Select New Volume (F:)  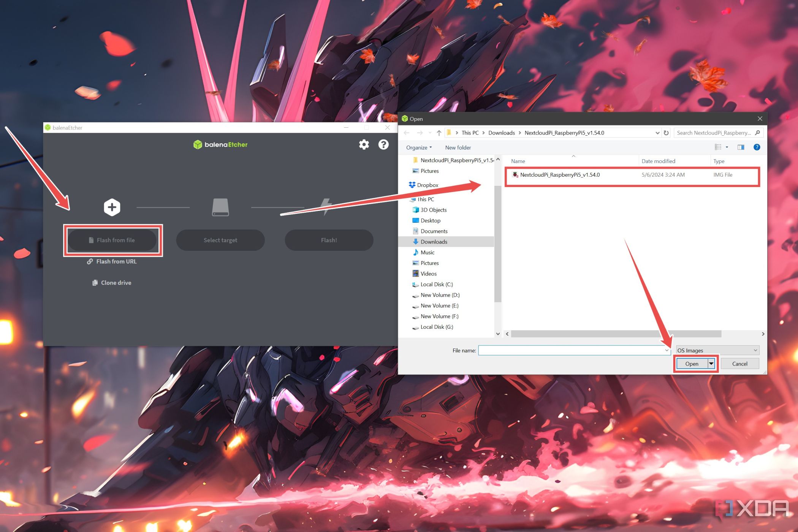point(435,316)
